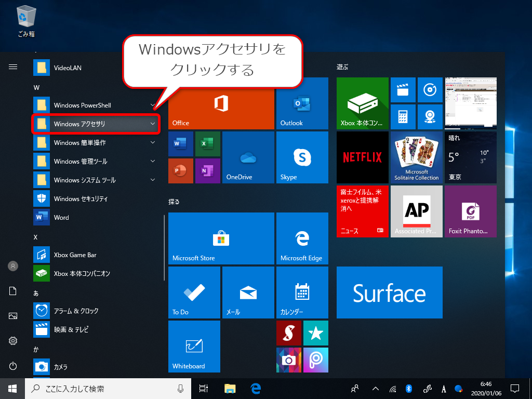The height and width of the screenshot is (399, 532).
Task: Launch Microsoft Edge from the tiles
Action: [302, 238]
